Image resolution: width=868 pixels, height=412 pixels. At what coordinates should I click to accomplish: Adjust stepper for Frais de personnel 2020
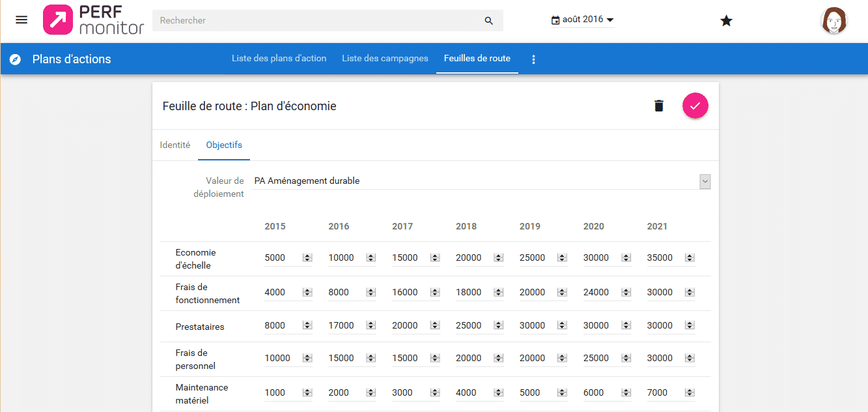click(626, 359)
